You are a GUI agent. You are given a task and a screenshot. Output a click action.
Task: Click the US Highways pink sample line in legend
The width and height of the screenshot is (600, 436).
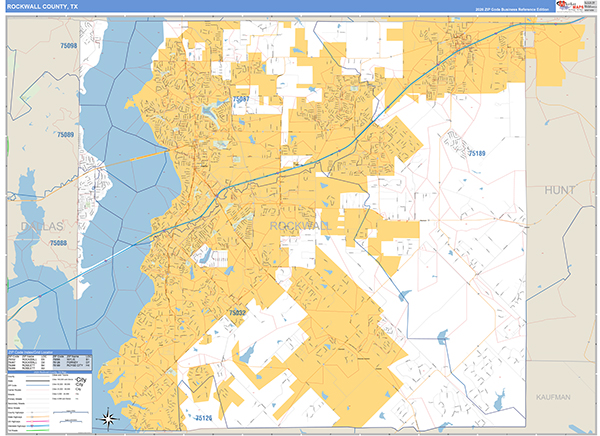[38, 421]
